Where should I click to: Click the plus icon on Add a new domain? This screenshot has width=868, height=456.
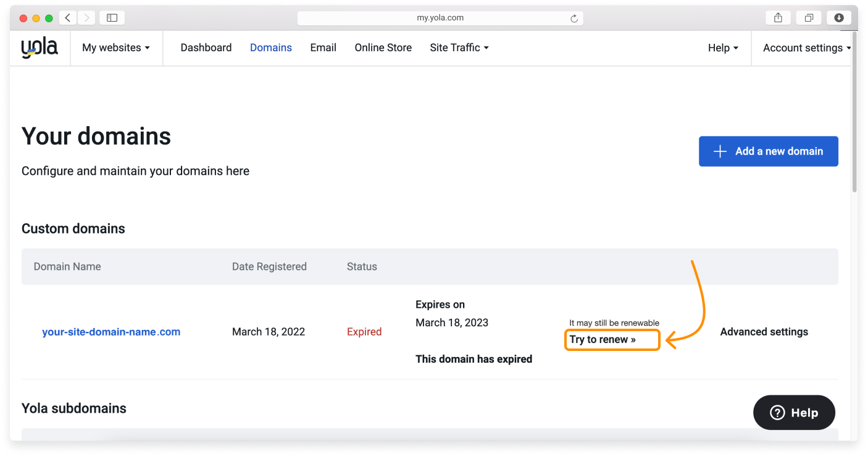tap(720, 151)
